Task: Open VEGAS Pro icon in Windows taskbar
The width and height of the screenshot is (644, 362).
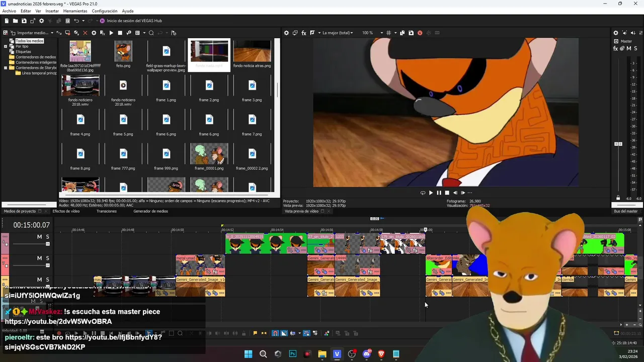Action: (337, 354)
